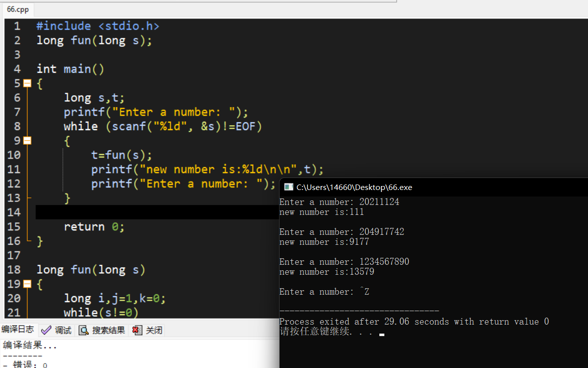
Task: Click line number 14 in the gutter
Action: [x=14, y=212]
